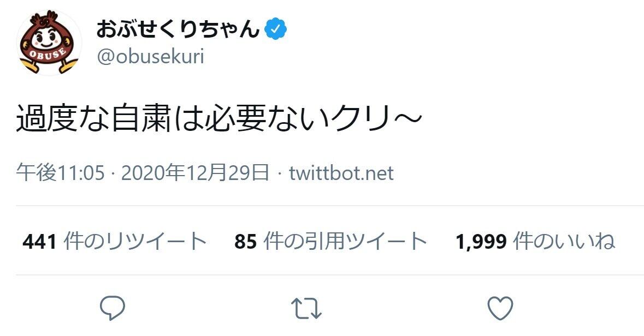See who liked via 1,999 件のいいね

[535, 241]
